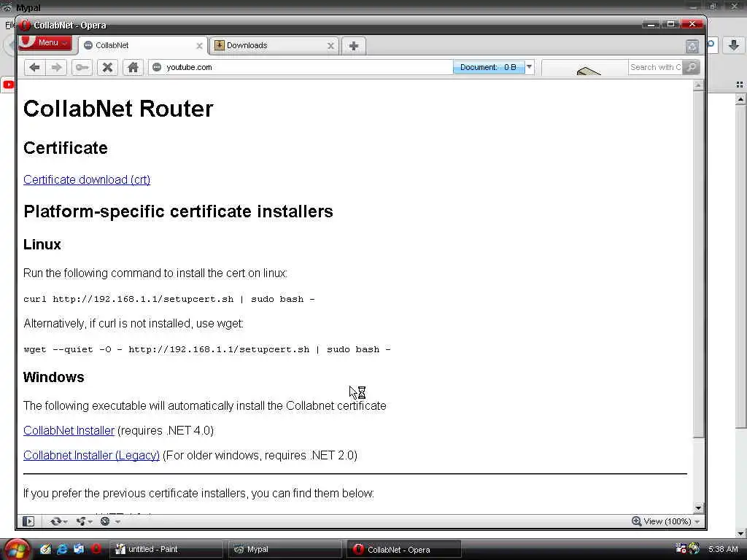Image resolution: width=747 pixels, height=560 pixels.
Task: Open the red Opera Menu button
Action: (46, 42)
